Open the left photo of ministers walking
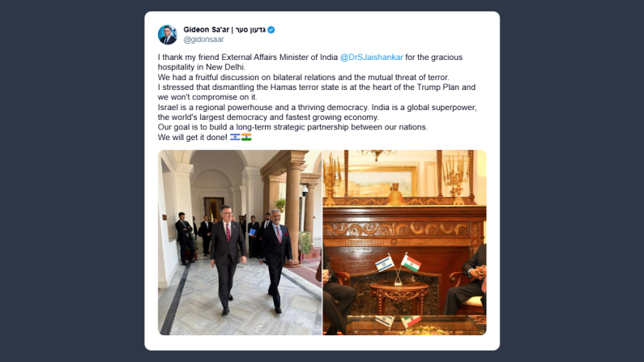This screenshot has height=362, width=644. pos(240,242)
